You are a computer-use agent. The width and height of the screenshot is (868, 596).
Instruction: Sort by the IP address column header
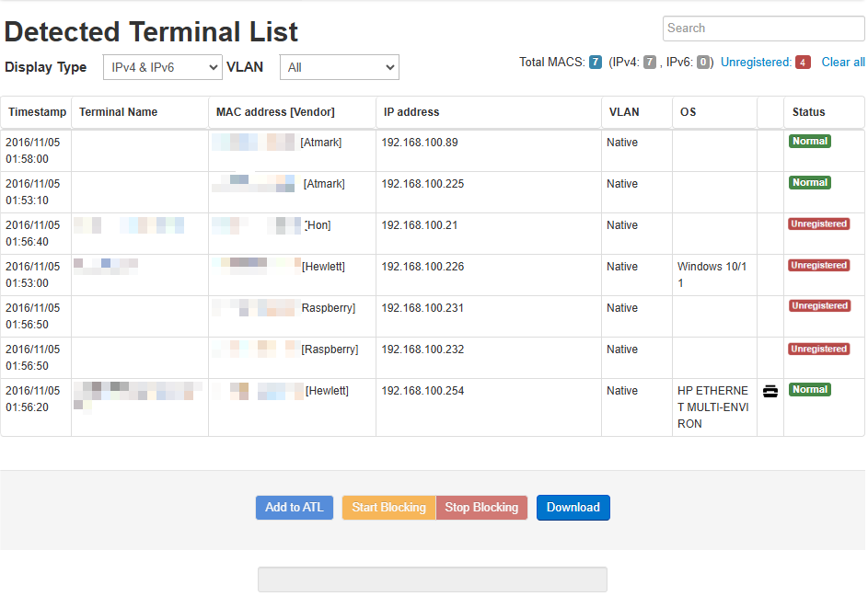[411, 112]
